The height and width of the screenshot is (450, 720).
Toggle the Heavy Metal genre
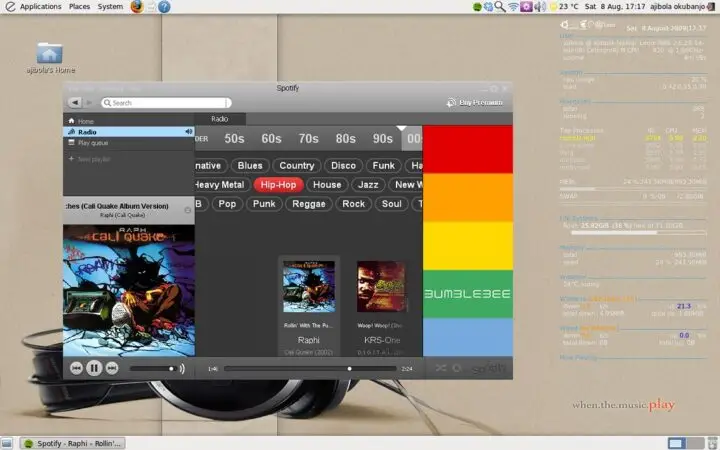(x=222, y=185)
